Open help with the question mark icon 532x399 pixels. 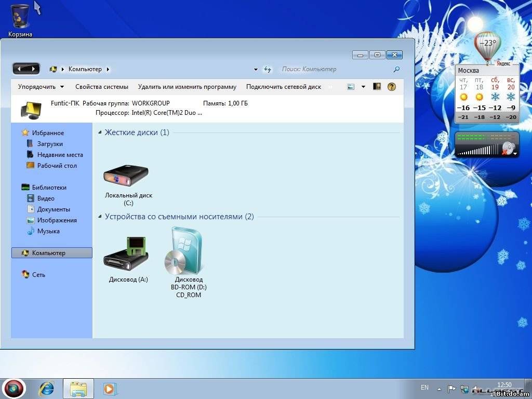[x=392, y=87]
